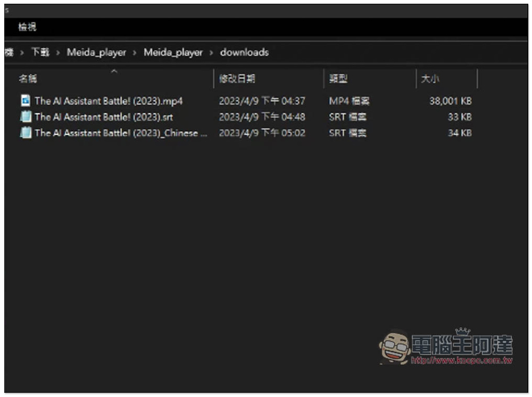532x397 pixels.
Task: Click the icon of the 33 KB .srt file
Action: (26, 117)
